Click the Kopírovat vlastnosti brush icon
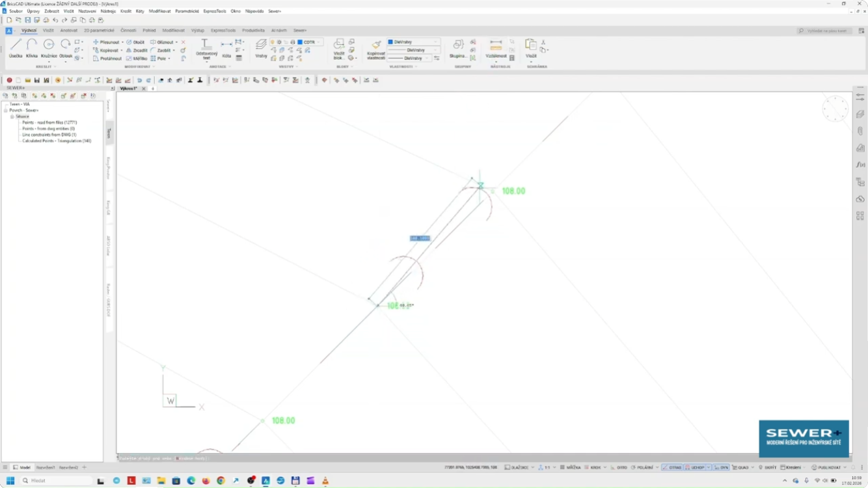The image size is (868, 488). [x=376, y=48]
